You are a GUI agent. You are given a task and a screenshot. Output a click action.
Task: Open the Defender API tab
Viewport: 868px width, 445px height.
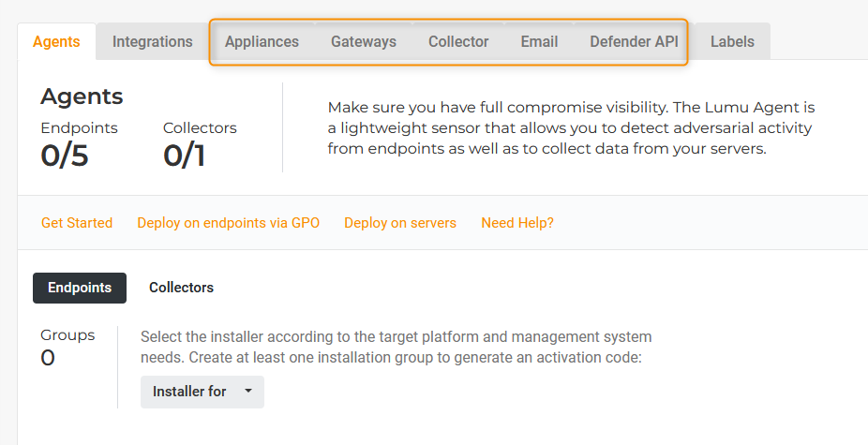(634, 42)
